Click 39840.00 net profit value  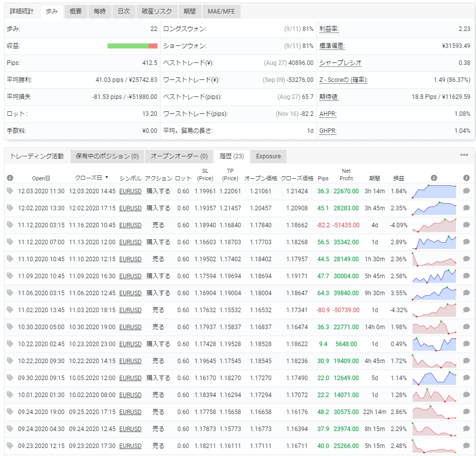point(346,293)
